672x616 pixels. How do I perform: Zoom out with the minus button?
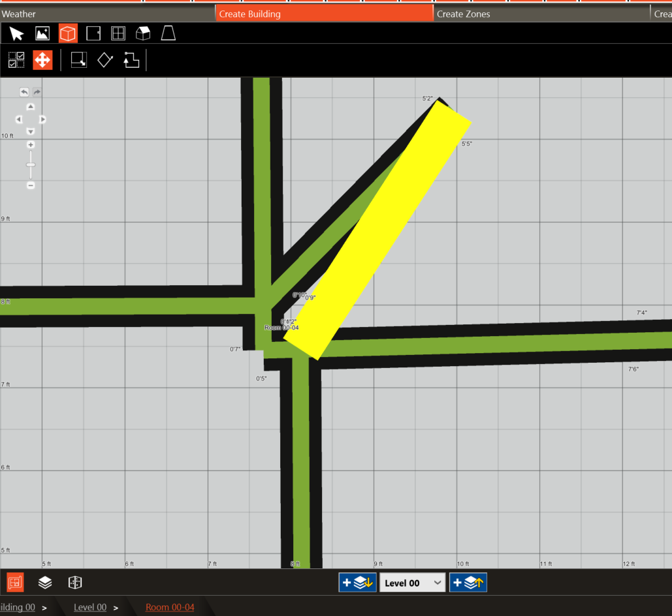point(31,185)
